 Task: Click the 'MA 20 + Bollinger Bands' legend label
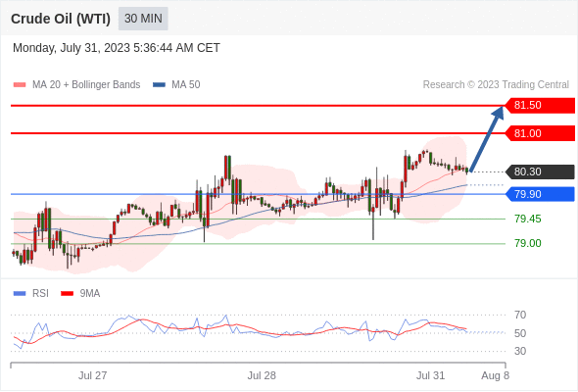(x=86, y=85)
